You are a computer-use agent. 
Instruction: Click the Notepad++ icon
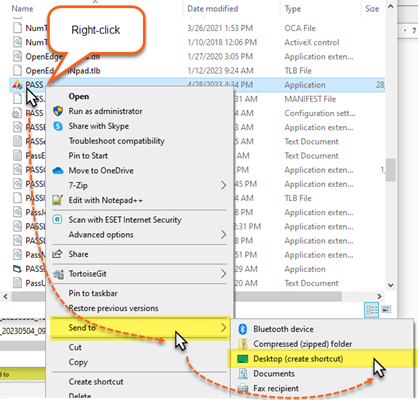tap(58, 200)
